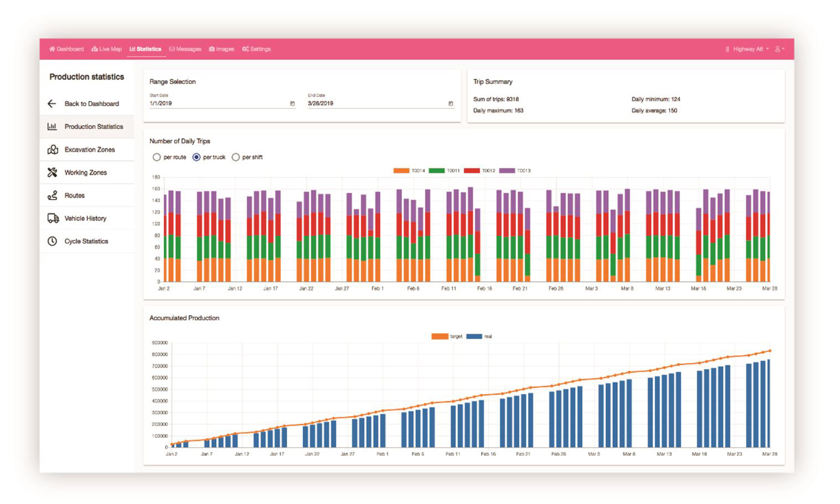Click the Vehicle History truck icon
The height and width of the screenshot is (504, 840).
pos(53,218)
